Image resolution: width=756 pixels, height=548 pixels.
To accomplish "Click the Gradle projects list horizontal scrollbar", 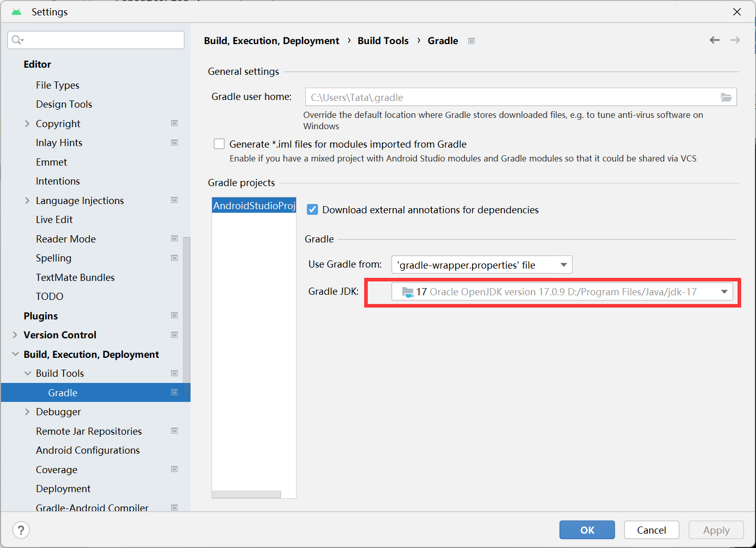I will 246,494.
